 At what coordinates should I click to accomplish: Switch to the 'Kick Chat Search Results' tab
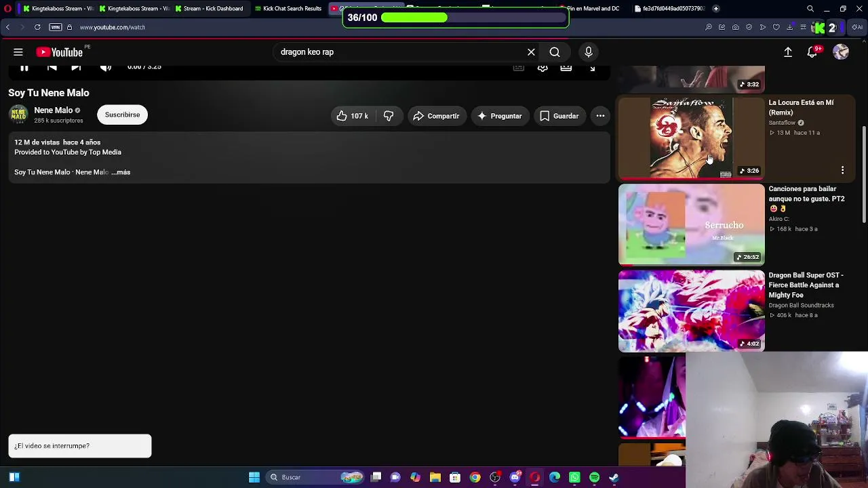(288, 9)
